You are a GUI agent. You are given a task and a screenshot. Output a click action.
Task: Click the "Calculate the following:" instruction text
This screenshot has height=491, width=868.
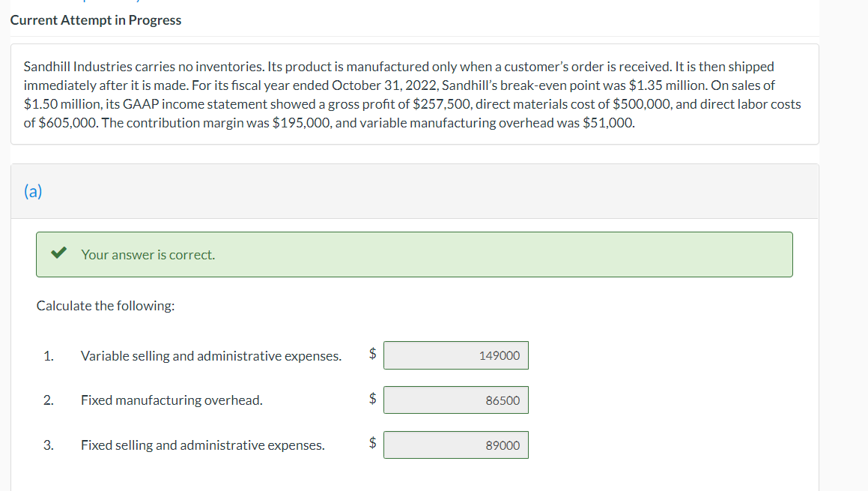[106, 306]
